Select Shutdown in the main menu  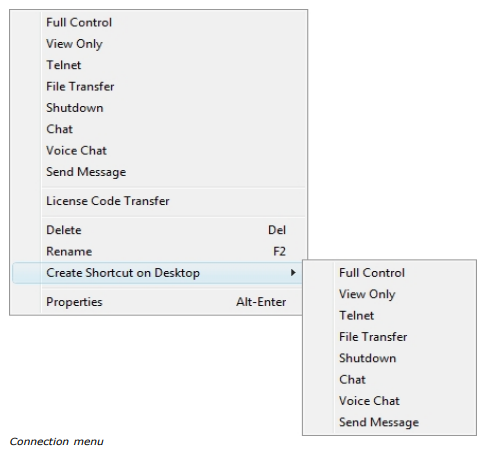pos(158,108)
